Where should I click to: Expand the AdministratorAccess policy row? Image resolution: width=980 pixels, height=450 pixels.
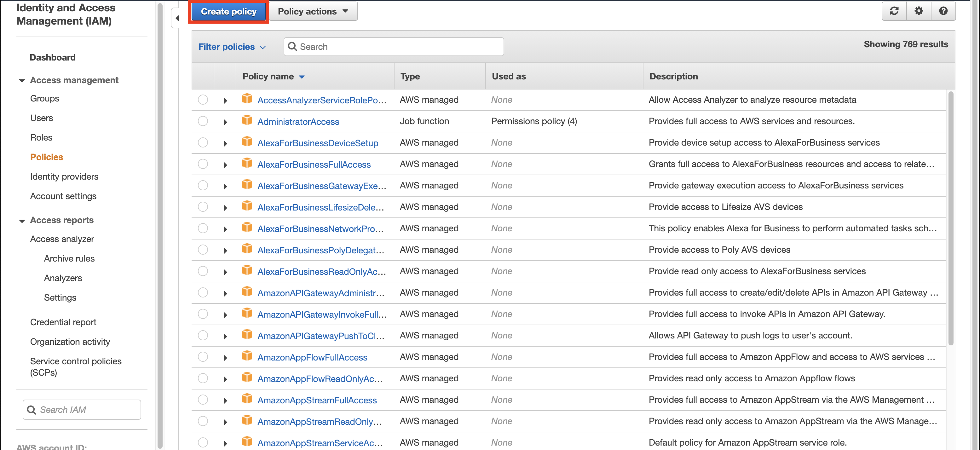pyautogui.click(x=225, y=122)
